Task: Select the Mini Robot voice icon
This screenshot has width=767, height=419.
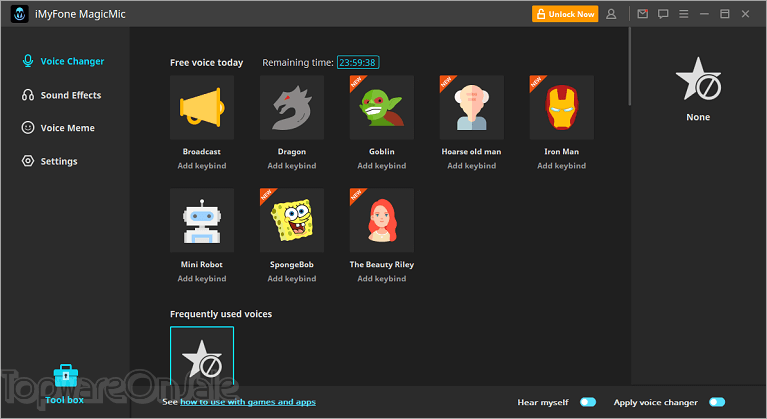Action: 202,221
